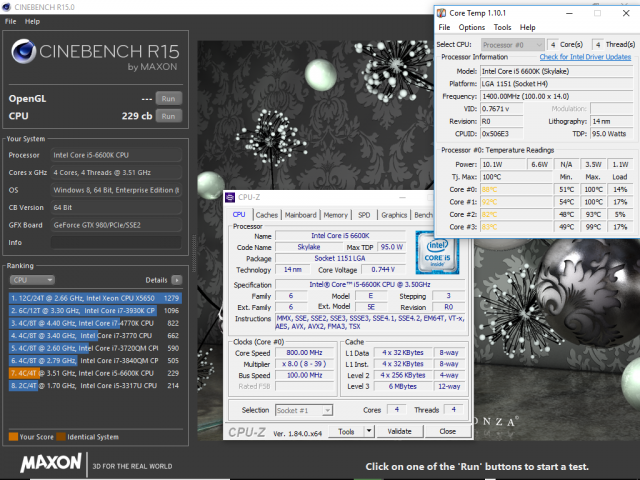Open the Options menu in Core Temp
640x480 pixels.
click(472, 27)
